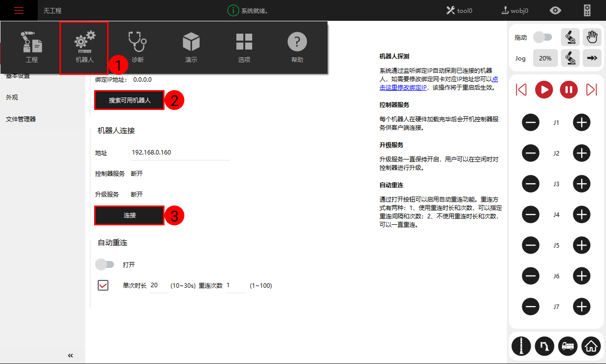Click the double-arrow step icon in Jog row
This screenshot has height=364, width=606.
tap(591, 58)
